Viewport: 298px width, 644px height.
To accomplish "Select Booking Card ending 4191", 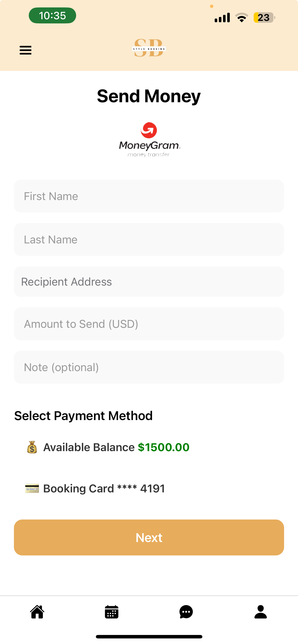I will pos(104,488).
